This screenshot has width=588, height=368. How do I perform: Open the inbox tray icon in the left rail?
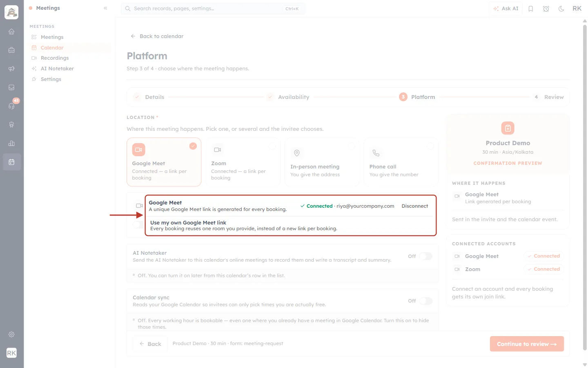(x=11, y=88)
